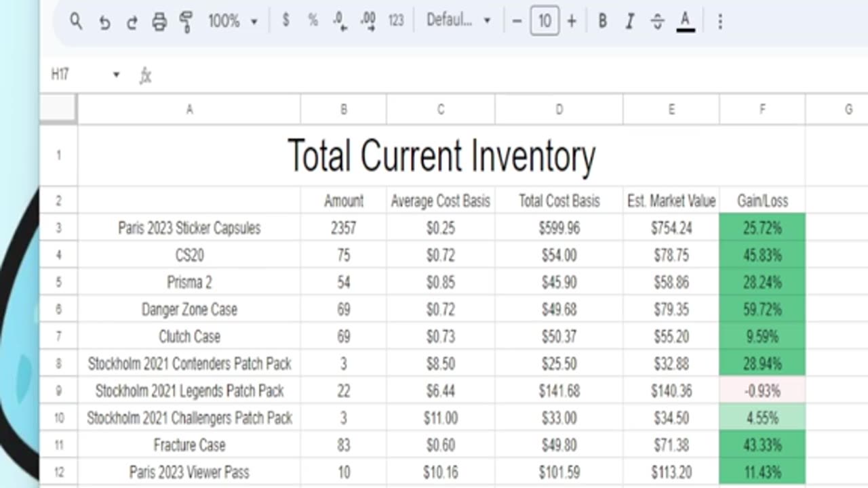Click the Total Current Inventory title cell

(441, 155)
